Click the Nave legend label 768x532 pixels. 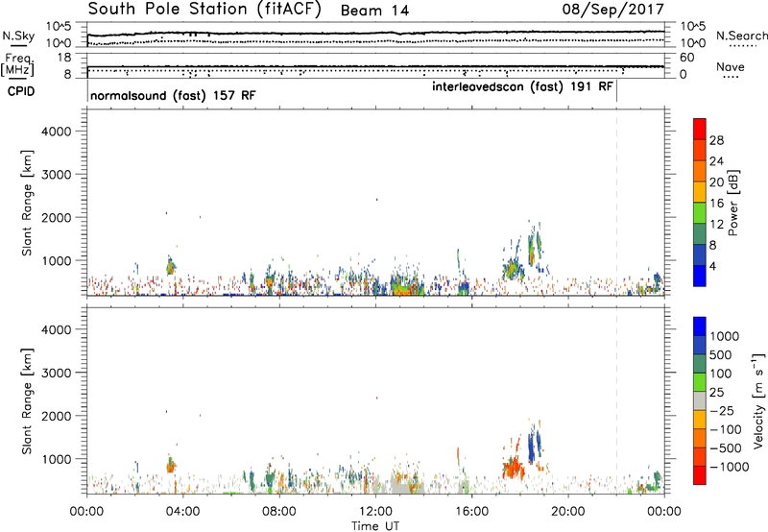click(731, 66)
